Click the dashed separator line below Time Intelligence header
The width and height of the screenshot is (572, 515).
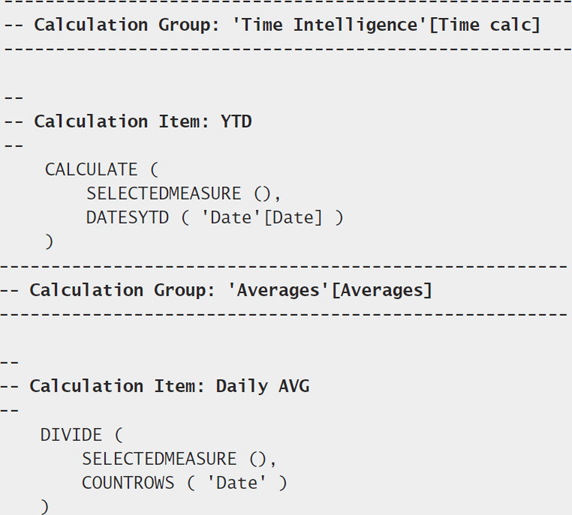[x=288, y=49]
